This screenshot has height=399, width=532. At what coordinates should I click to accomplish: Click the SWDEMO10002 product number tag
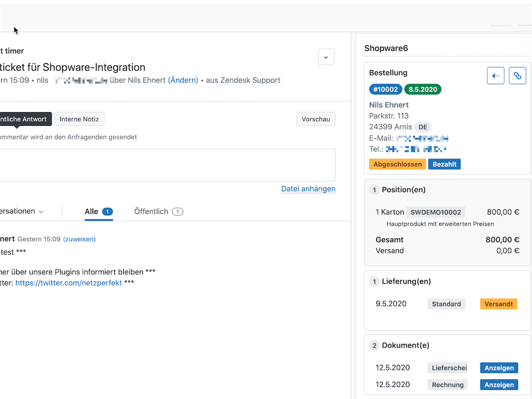click(x=435, y=212)
